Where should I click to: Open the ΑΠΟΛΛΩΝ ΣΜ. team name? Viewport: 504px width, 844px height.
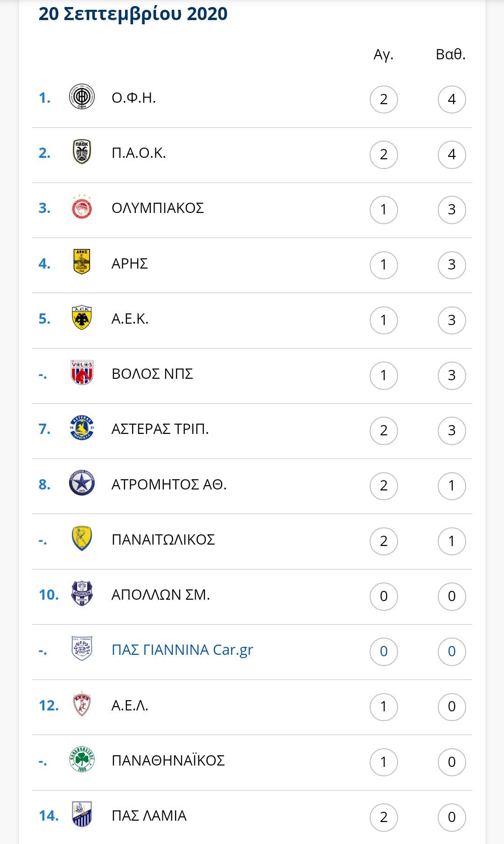[161, 595]
